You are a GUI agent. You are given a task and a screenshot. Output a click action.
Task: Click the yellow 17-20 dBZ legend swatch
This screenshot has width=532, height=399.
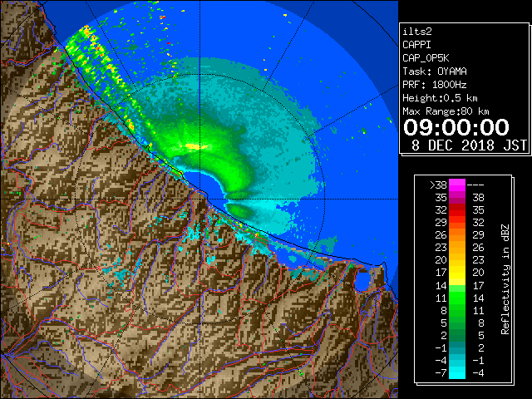click(457, 273)
